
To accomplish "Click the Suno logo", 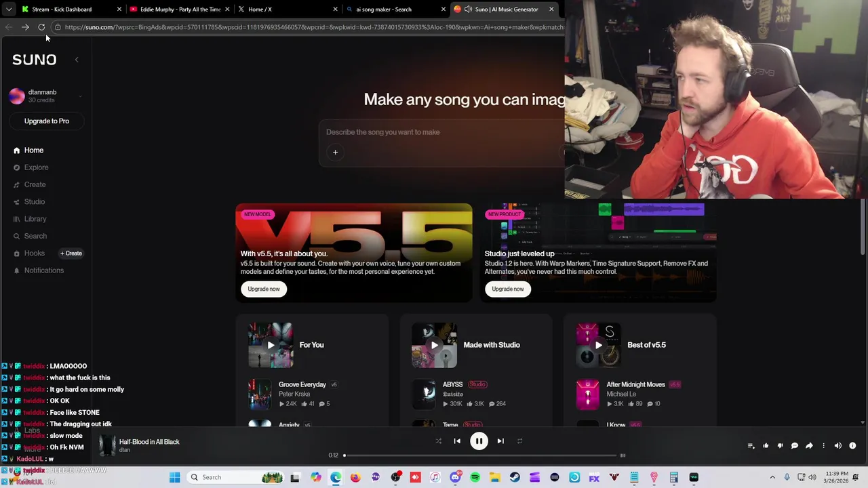I will click(x=34, y=60).
